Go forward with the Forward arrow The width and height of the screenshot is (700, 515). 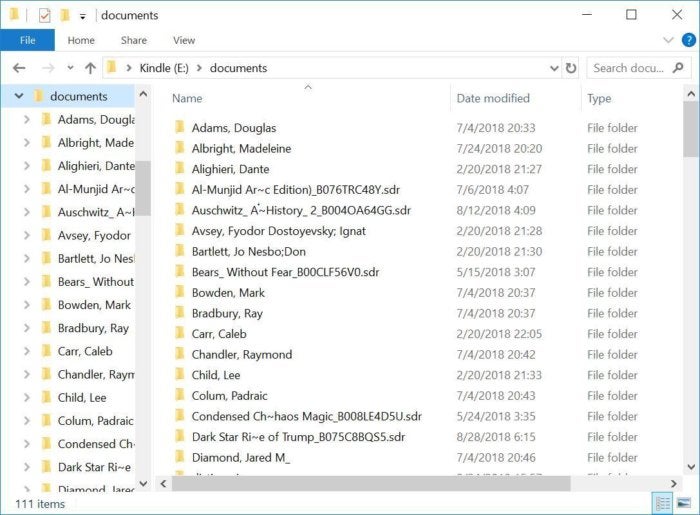click(47, 68)
